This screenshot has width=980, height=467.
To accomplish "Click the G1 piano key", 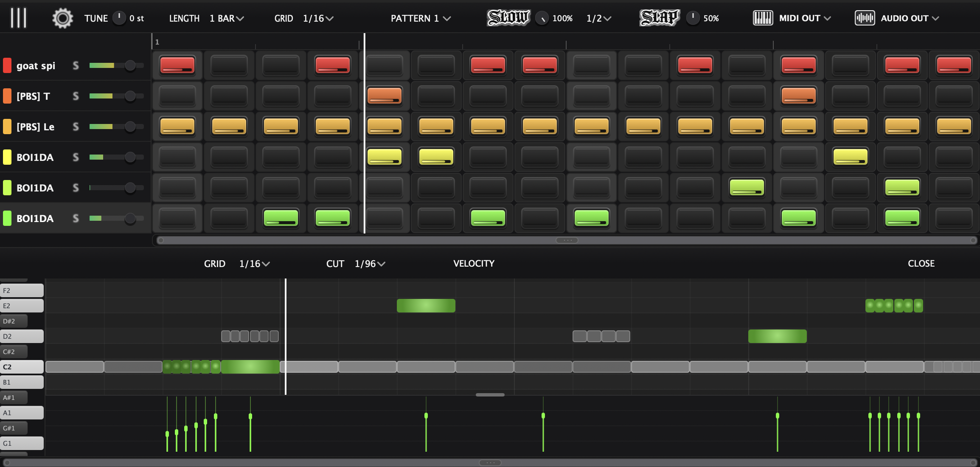I will [22, 443].
